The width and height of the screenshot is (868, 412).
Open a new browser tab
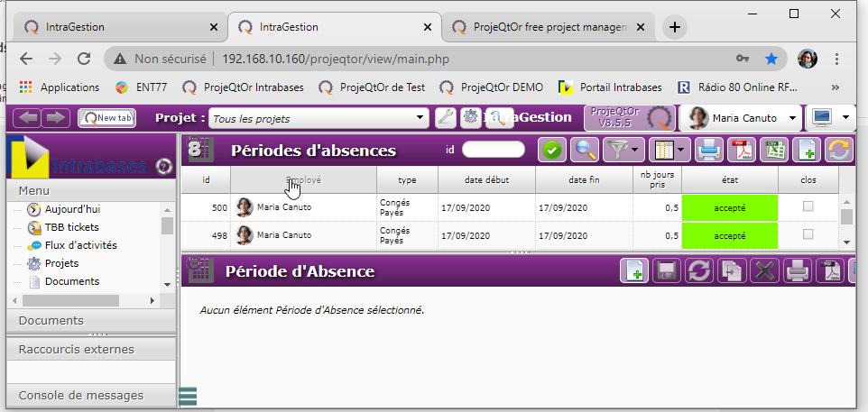click(674, 27)
